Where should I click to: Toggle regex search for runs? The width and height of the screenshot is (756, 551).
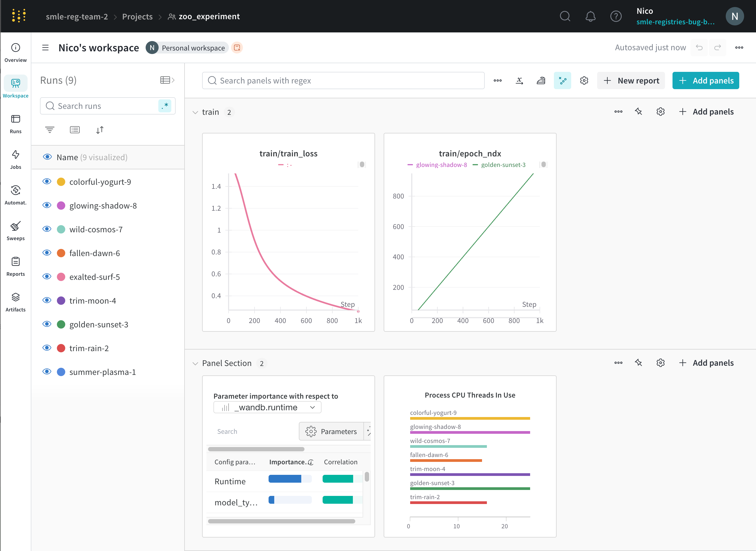[165, 106]
